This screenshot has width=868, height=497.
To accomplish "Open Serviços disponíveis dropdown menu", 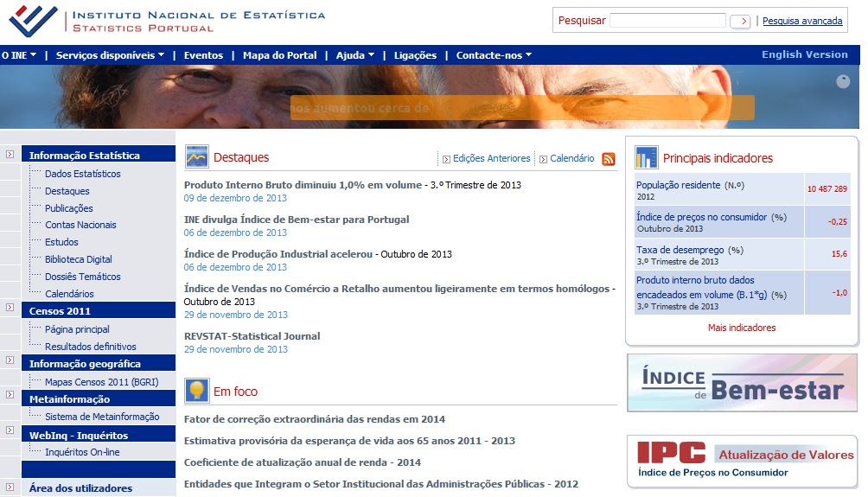I will 110,55.
